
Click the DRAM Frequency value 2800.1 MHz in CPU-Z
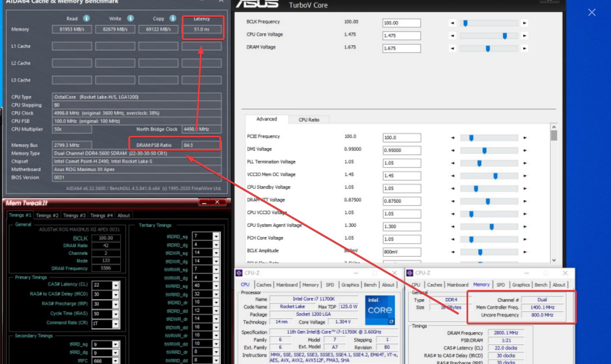coord(506,333)
